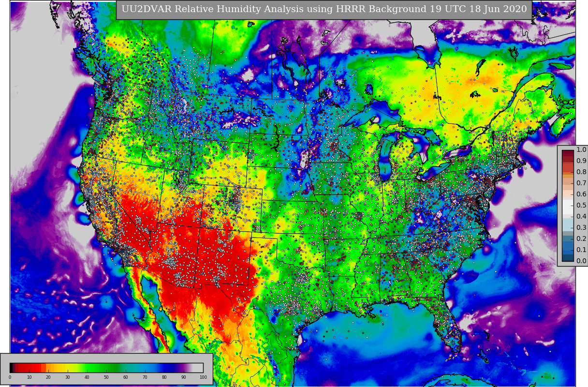
Task: Click the 10 tick label on humidity colorbar
Action: point(29,377)
